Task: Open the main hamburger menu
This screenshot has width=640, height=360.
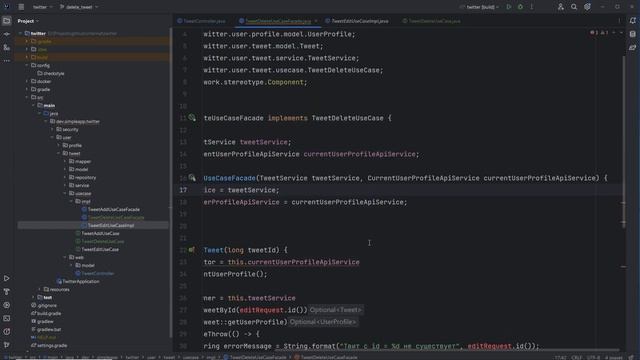Action: [21, 7]
